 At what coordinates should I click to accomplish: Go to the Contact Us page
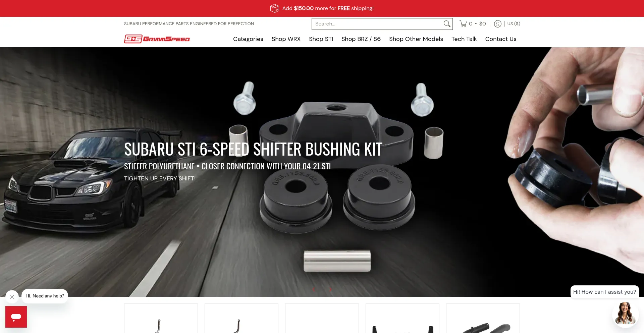click(501, 39)
